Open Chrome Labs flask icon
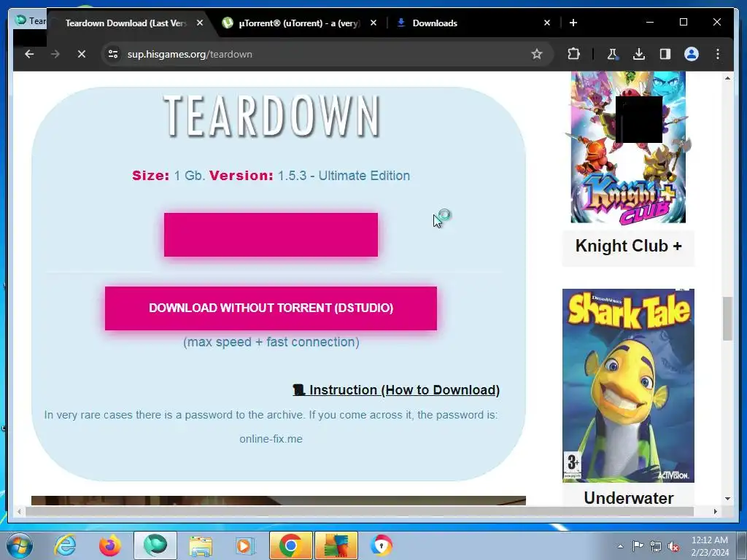The width and height of the screenshot is (747, 560). pyautogui.click(x=613, y=54)
